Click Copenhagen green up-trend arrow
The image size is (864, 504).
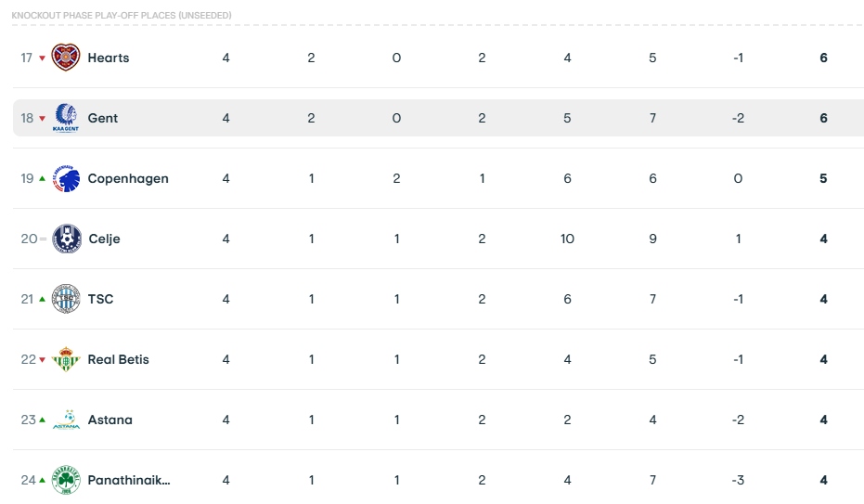pyautogui.click(x=42, y=178)
